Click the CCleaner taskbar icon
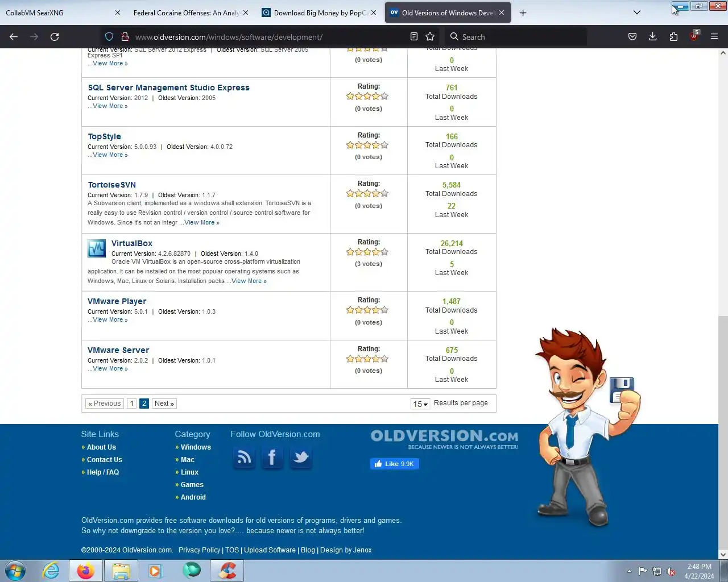The width and height of the screenshot is (728, 582). click(x=227, y=571)
